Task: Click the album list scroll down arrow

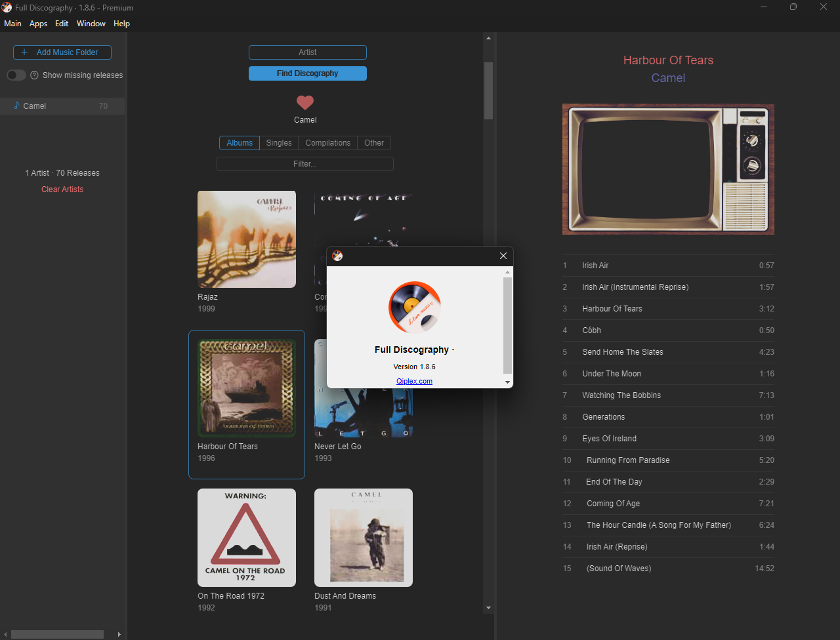Action: (488, 609)
